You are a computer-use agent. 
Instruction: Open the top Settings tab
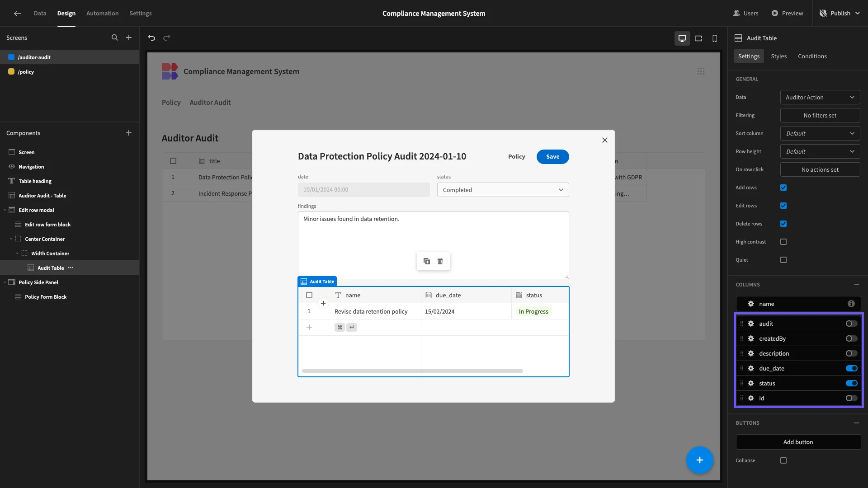[x=141, y=14]
